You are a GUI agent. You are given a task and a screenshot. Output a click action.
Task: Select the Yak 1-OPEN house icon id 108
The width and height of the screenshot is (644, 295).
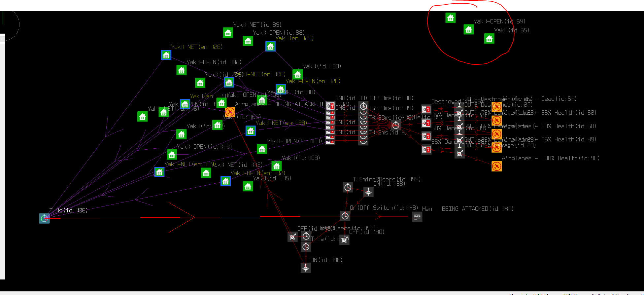click(x=262, y=149)
